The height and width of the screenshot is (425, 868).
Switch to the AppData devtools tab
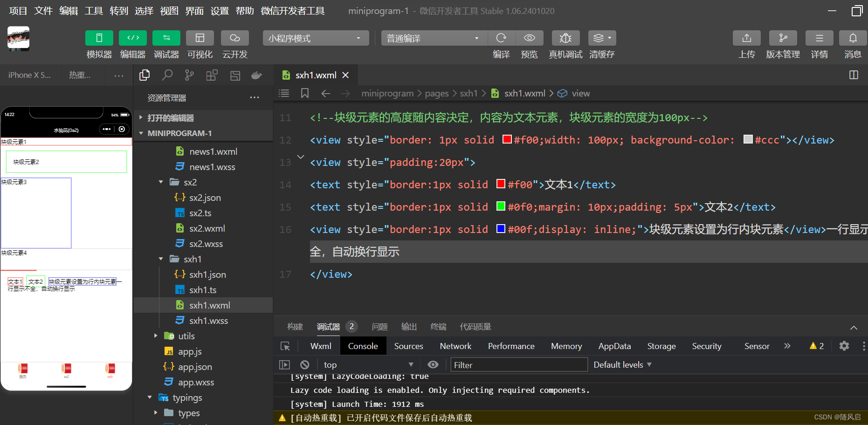[x=614, y=346]
